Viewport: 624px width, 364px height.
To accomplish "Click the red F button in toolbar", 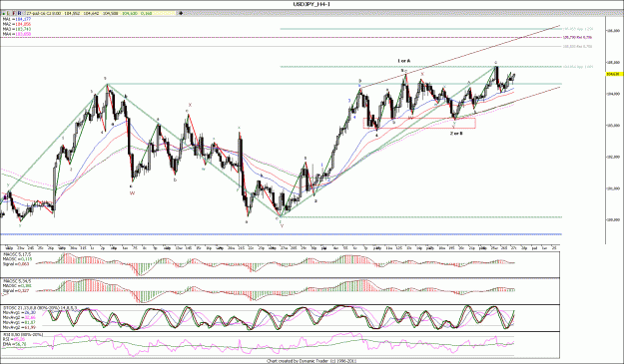I will (14, 13).
